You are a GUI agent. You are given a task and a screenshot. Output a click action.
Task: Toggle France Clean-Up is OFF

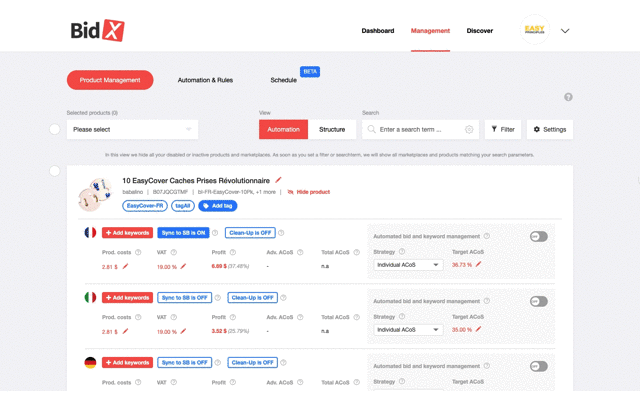point(250,233)
